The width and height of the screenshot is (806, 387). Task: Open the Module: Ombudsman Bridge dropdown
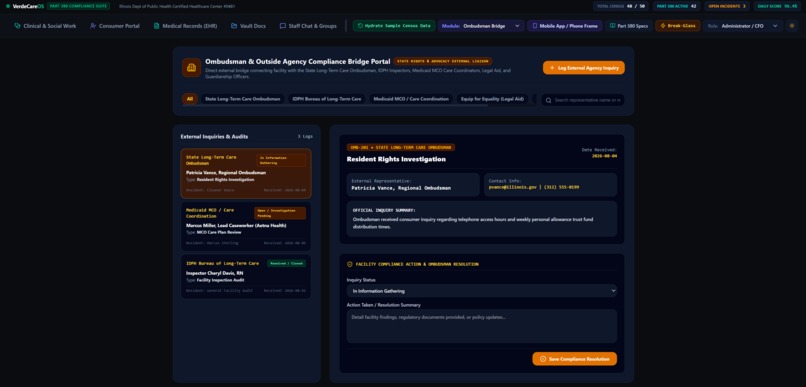(481, 26)
